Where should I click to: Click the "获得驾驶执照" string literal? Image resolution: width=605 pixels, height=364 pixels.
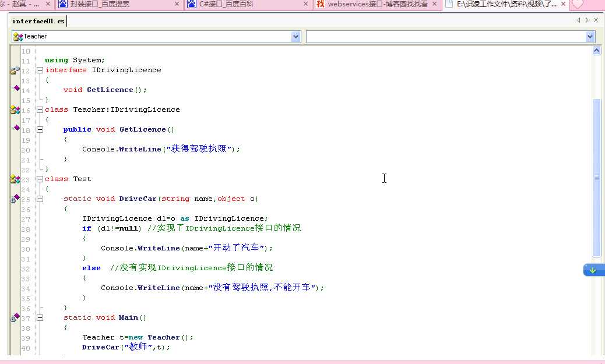pyautogui.click(x=199, y=149)
